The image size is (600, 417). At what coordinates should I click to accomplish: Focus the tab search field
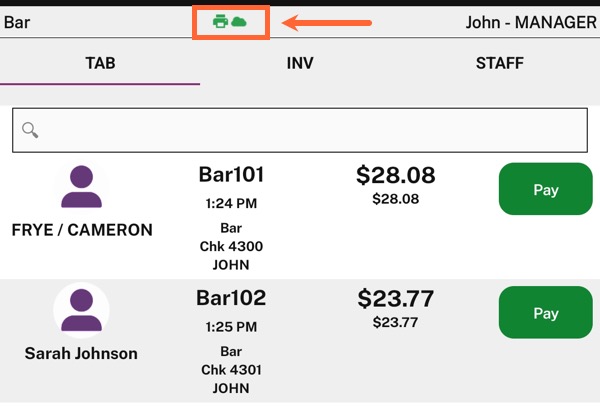[x=300, y=130]
